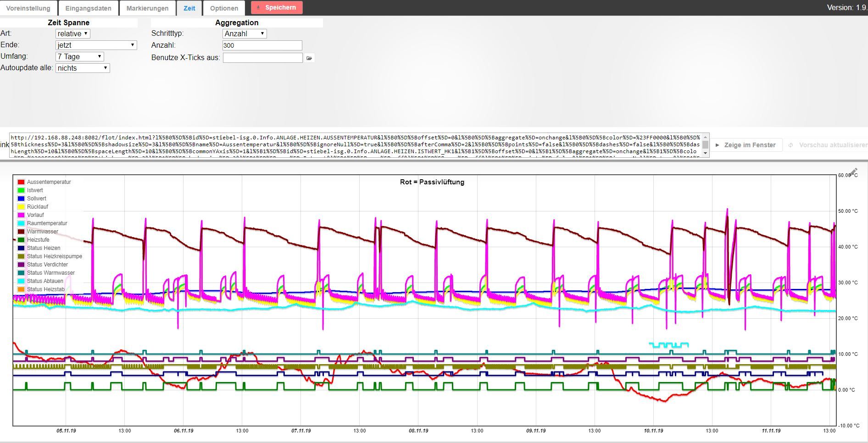Click the red Aussentemperatur legend swatch

tap(21, 182)
